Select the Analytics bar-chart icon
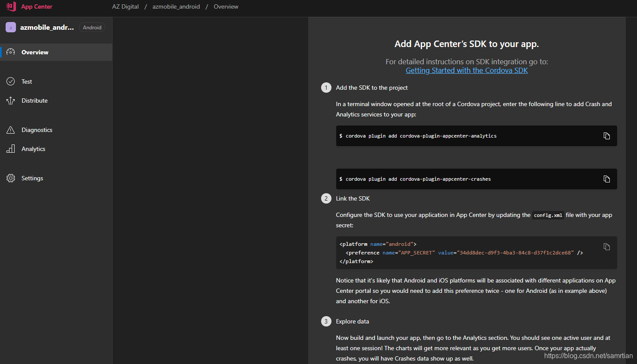637x364 pixels. (x=10, y=148)
